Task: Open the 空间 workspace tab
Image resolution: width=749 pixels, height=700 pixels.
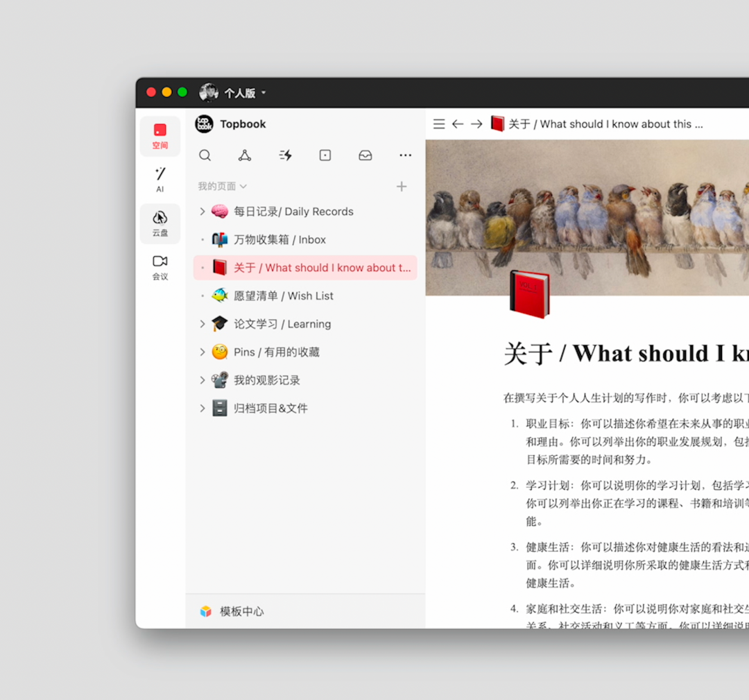Action: (x=160, y=136)
